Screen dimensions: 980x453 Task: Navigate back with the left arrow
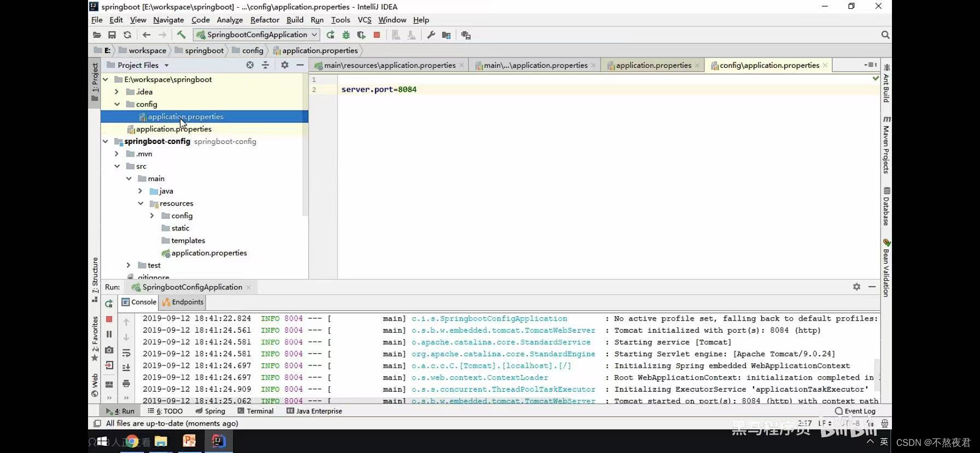(147, 35)
